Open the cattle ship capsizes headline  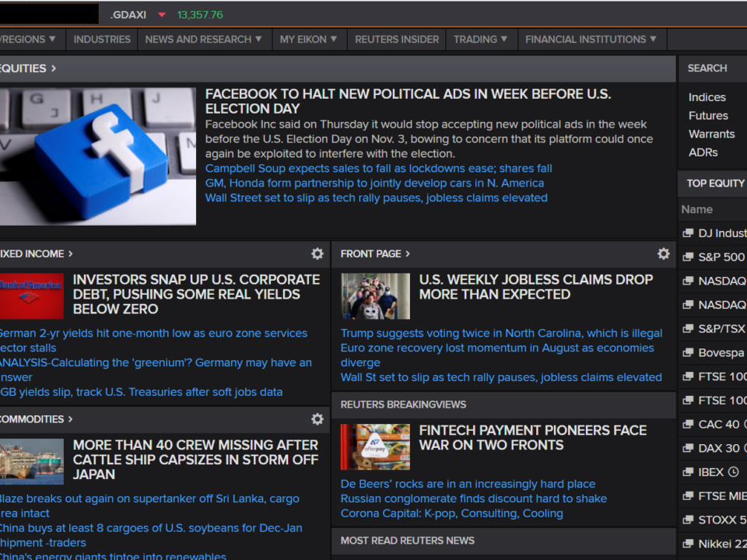pos(195,460)
